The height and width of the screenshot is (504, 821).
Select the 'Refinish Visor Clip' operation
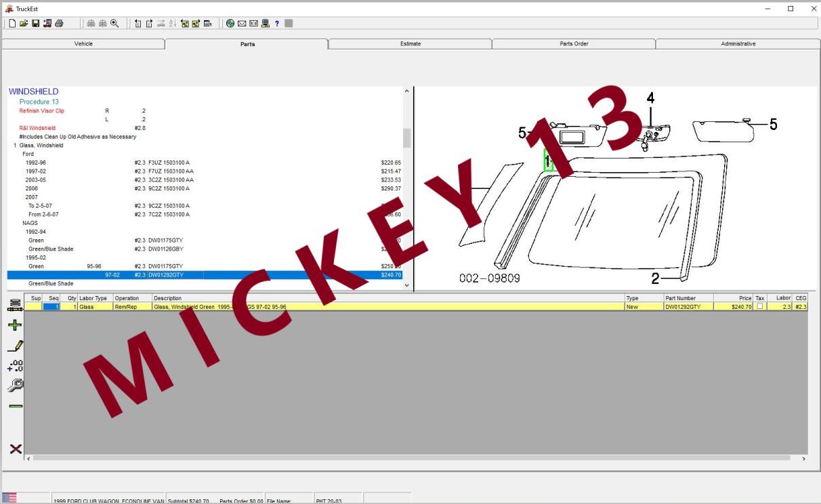pos(42,110)
